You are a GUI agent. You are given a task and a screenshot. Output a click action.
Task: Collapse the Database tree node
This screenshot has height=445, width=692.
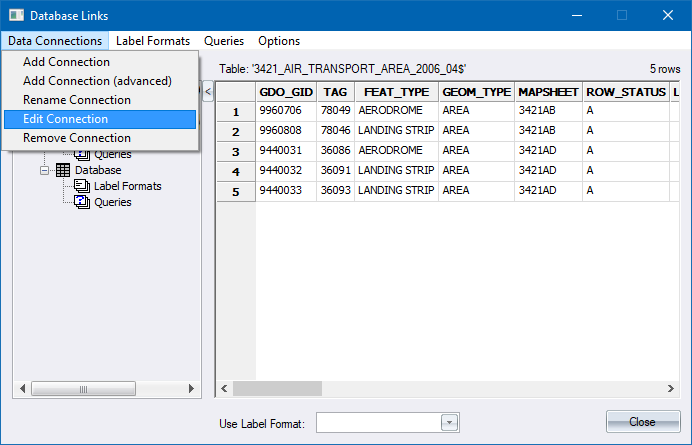(45, 170)
